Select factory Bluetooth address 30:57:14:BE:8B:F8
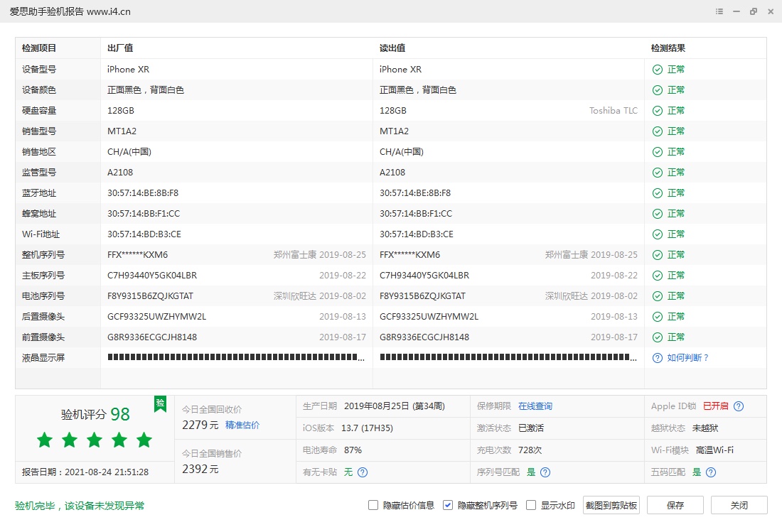Viewport: 782px width, 532px height. point(143,192)
